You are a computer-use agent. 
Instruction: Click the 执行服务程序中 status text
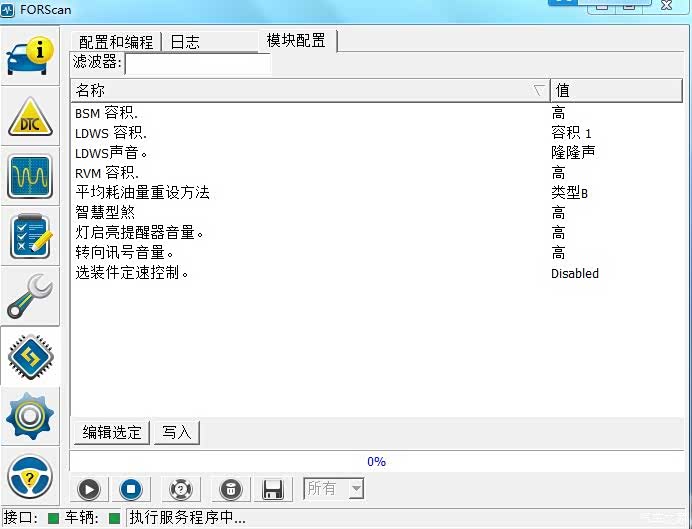coord(187,518)
